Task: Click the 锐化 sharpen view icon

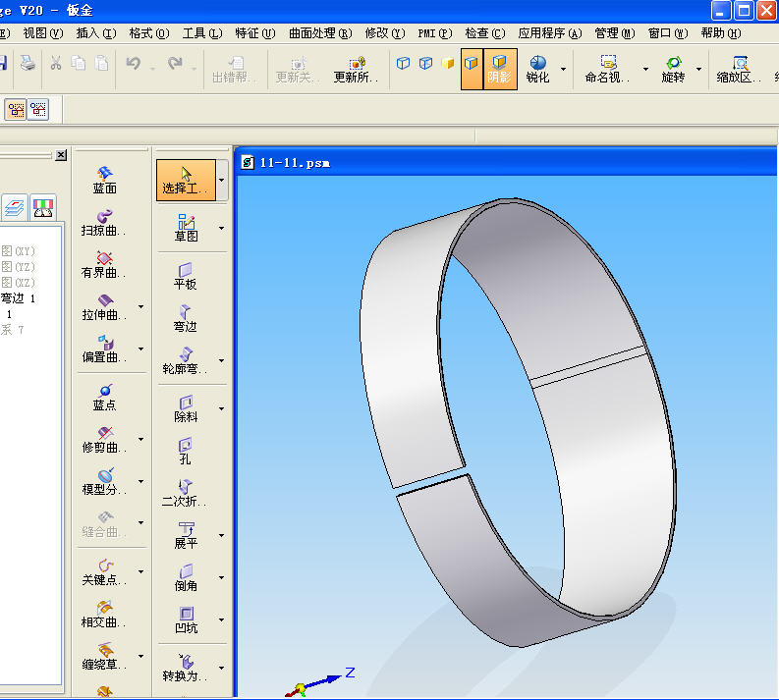Action: click(x=537, y=69)
